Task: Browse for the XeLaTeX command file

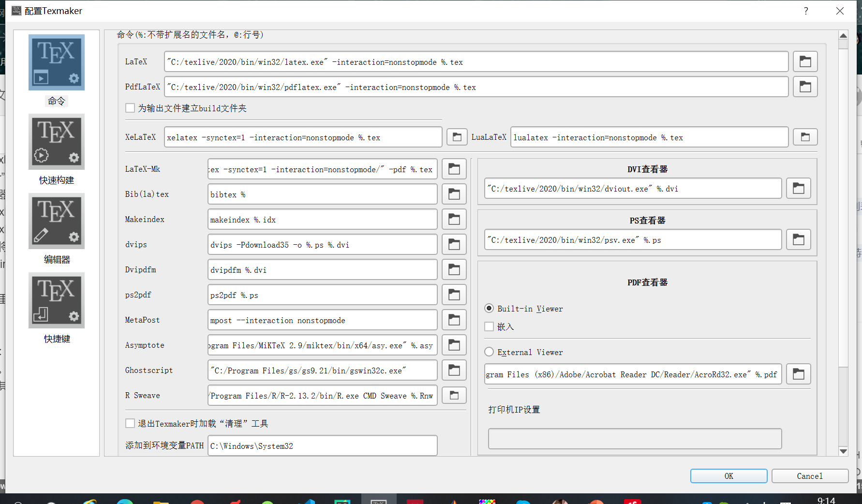Action: click(x=456, y=137)
